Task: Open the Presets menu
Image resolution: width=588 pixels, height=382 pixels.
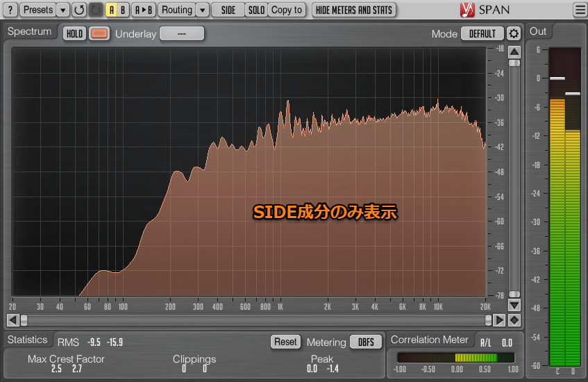Action: tap(38, 10)
